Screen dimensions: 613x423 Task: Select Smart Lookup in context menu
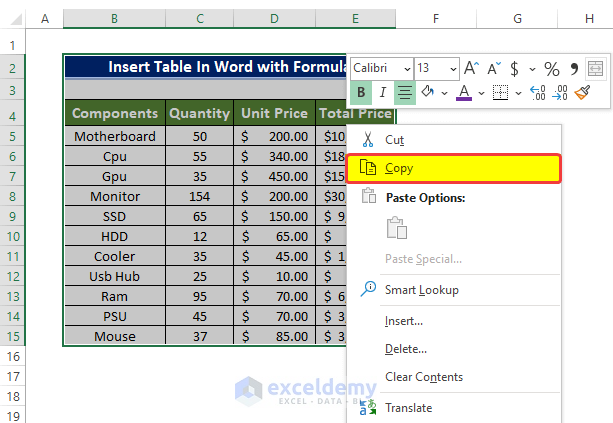click(421, 289)
